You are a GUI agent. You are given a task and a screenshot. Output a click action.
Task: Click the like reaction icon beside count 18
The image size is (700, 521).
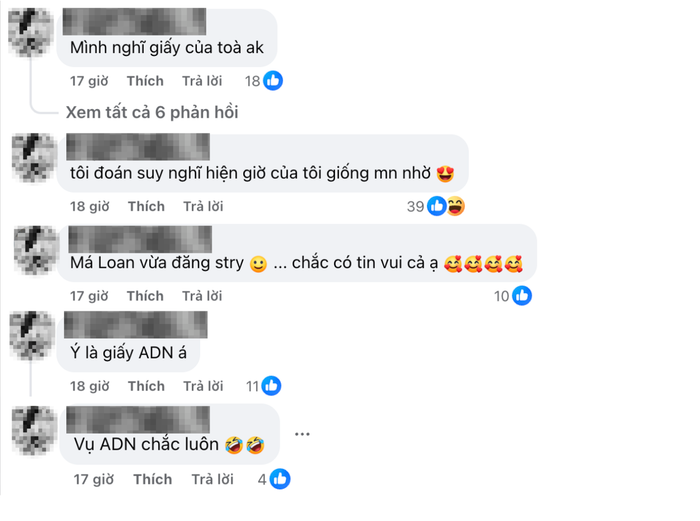coord(273,81)
